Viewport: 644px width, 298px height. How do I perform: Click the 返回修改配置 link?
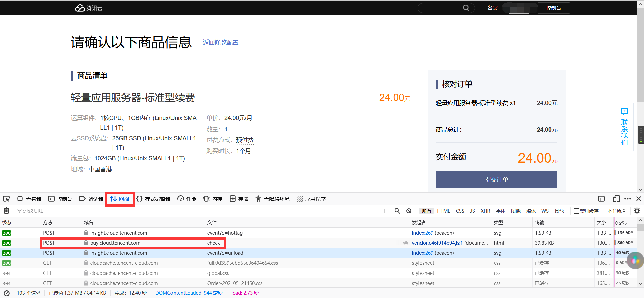pos(220,42)
